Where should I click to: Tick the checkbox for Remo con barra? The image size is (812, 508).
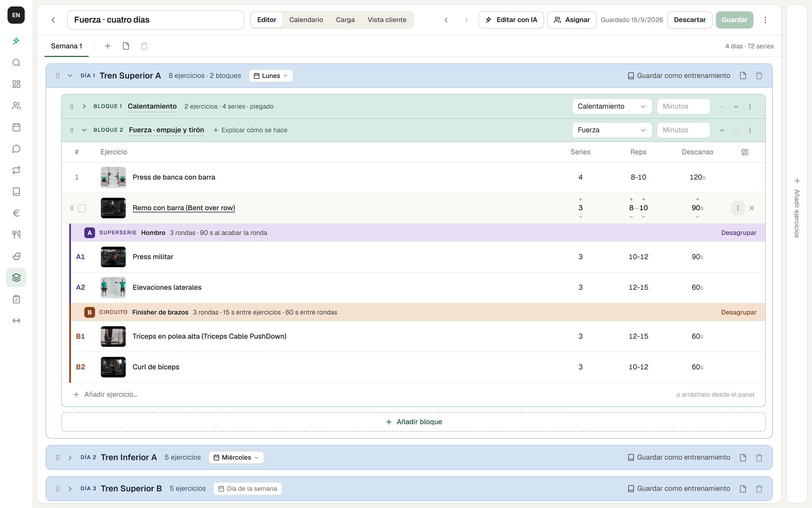(x=82, y=208)
